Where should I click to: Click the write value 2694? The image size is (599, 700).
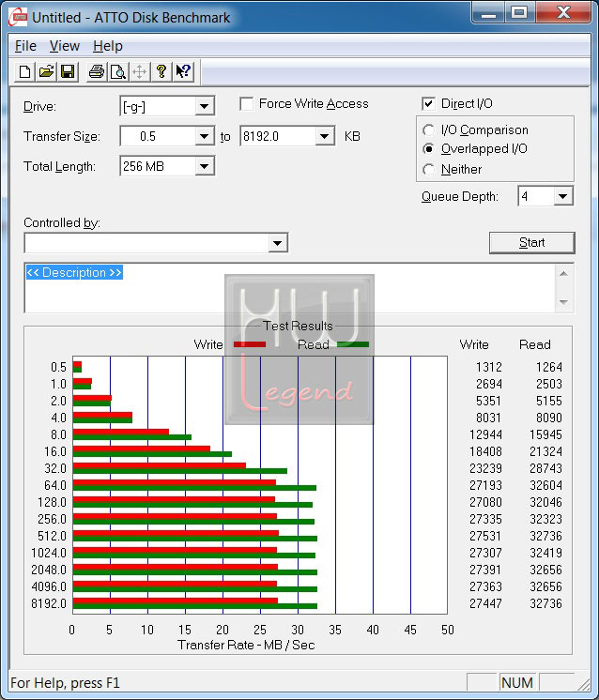(488, 384)
